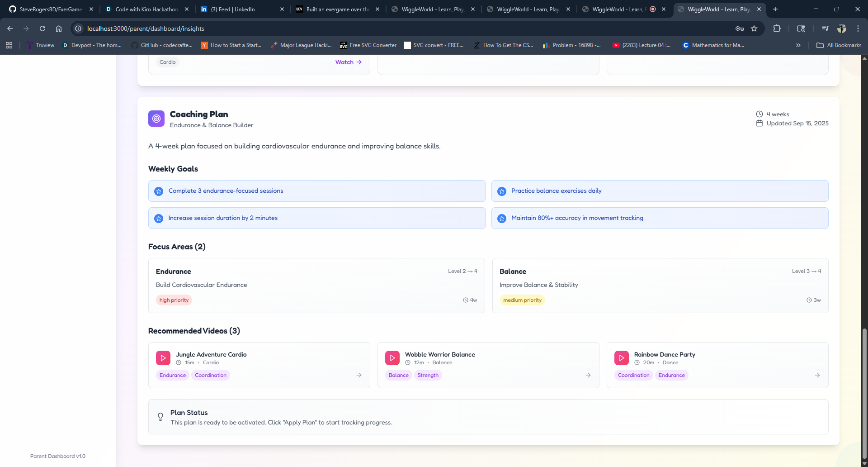
Task: Switch to the Built an exergame DEV tab
Action: click(338, 9)
